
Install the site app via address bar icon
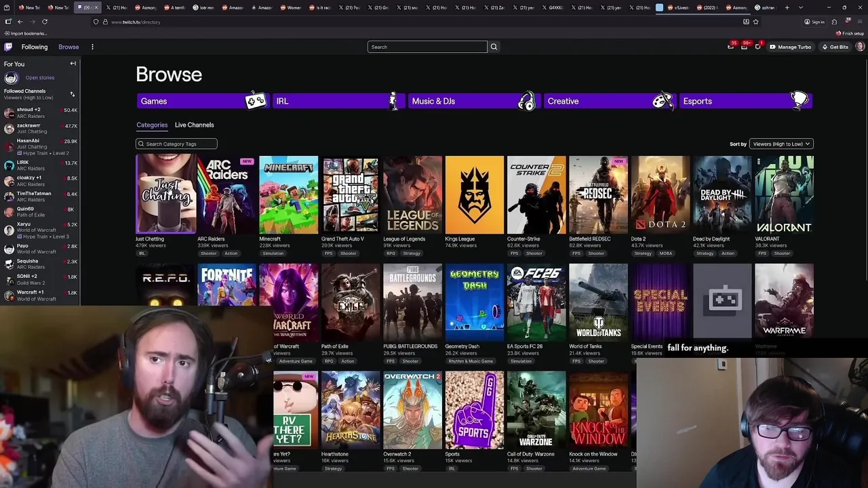point(746,22)
